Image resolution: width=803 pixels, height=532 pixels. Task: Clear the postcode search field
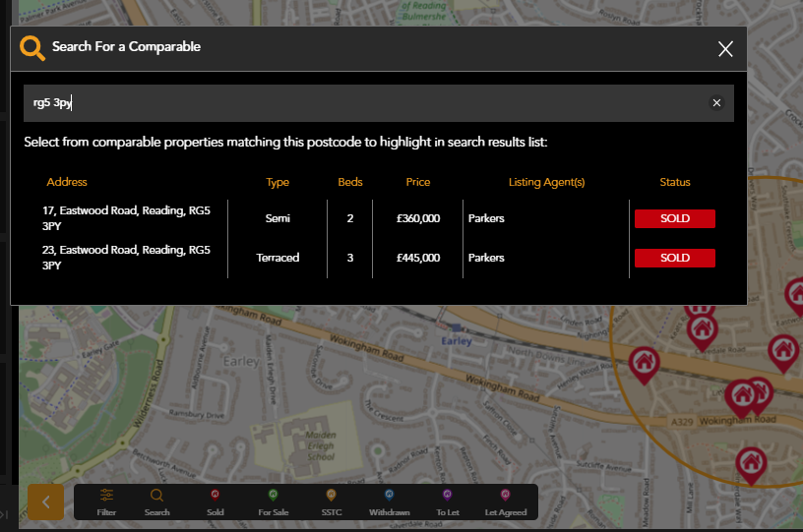click(x=716, y=103)
